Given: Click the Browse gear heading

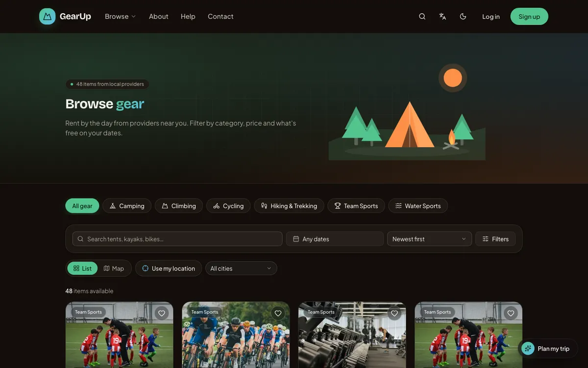Looking at the screenshot, I should [105, 104].
